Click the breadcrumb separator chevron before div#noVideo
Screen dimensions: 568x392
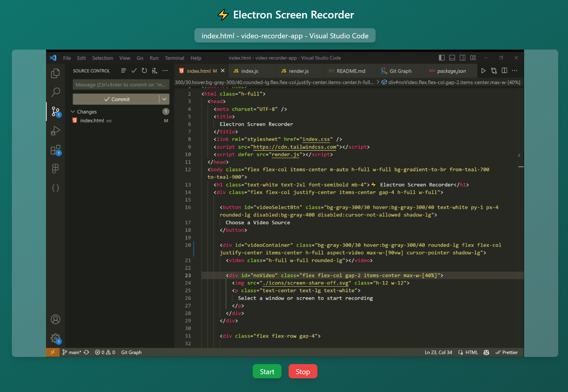point(378,82)
